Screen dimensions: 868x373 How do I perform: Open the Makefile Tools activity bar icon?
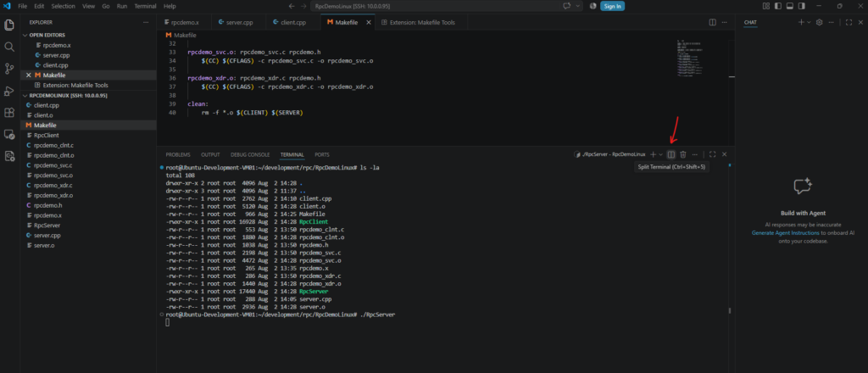point(8,156)
